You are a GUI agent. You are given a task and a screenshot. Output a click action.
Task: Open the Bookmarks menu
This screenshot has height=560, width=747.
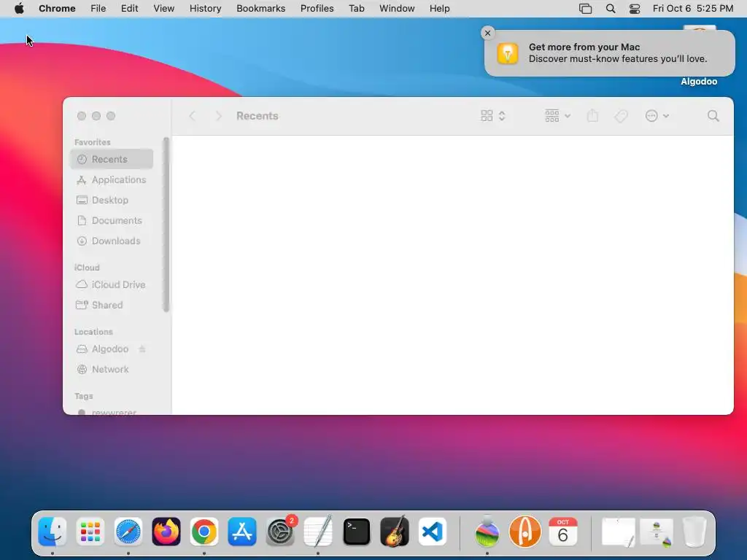[x=261, y=9]
